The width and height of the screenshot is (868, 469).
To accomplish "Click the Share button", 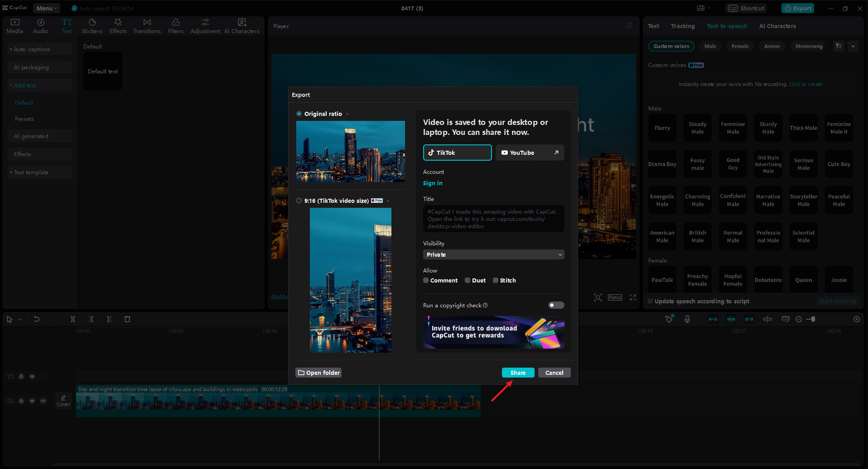I will coord(518,373).
